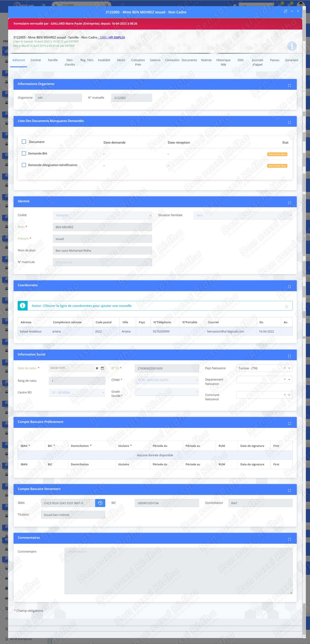Image resolution: width=310 pixels, height=644 pixels.
Task: Open the CPAM dropdown list
Action: (167, 380)
